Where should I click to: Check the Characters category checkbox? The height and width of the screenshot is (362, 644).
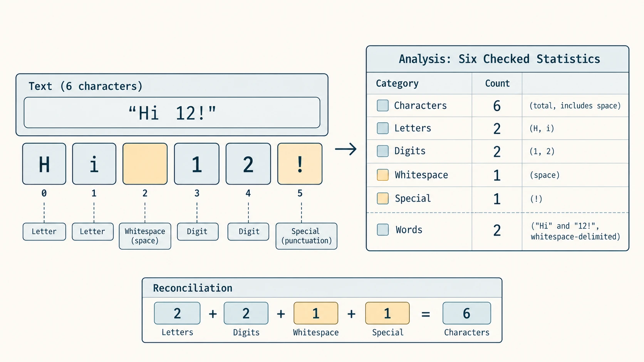click(x=382, y=105)
